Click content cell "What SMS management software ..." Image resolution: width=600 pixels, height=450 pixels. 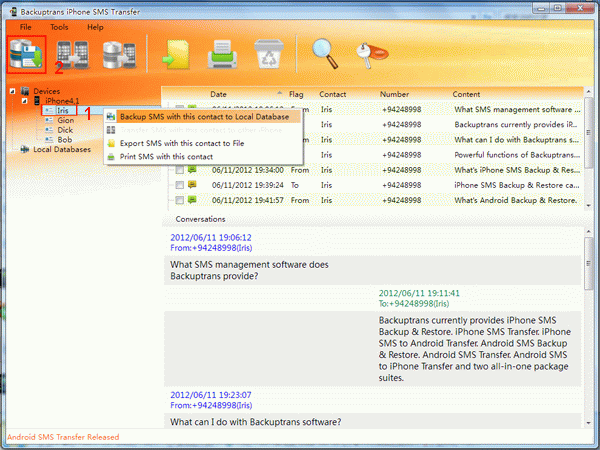coord(517,109)
